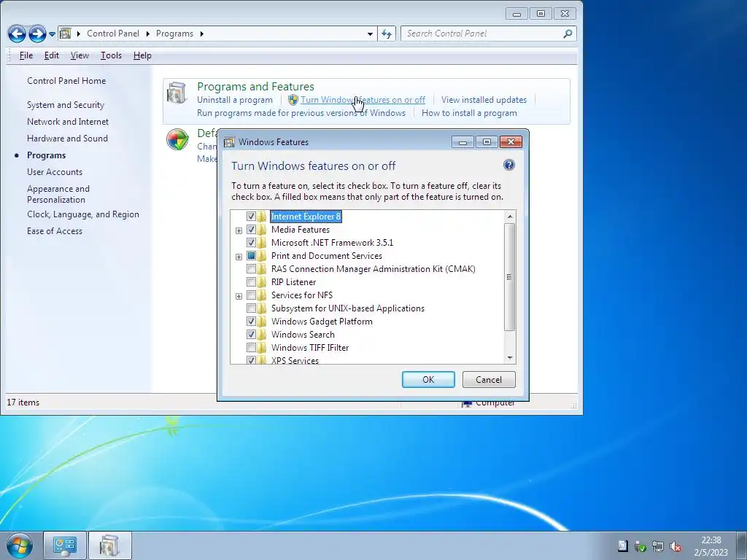The image size is (747, 560).
Task: Enable Services for NFS checkbox
Action: pyautogui.click(x=251, y=295)
